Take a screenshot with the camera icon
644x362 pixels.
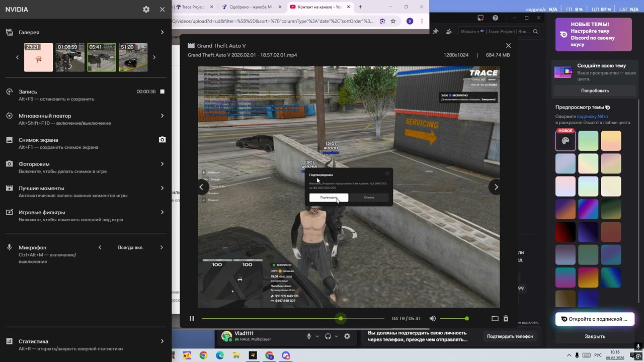click(x=162, y=140)
